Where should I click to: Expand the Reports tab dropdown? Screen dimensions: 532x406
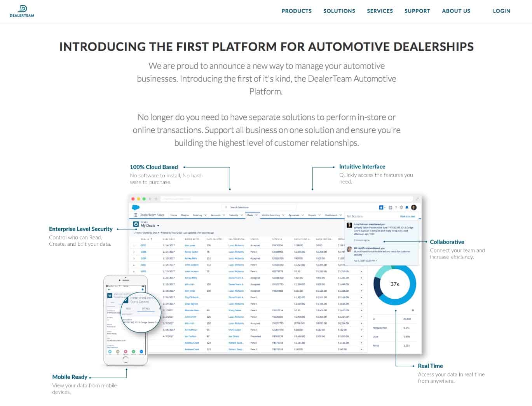[319, 215]
